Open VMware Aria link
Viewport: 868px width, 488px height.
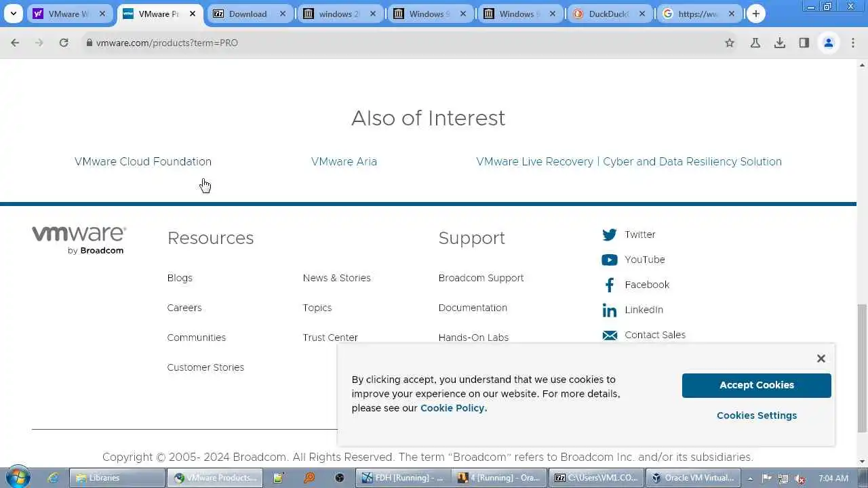click(x=344, y=161)
